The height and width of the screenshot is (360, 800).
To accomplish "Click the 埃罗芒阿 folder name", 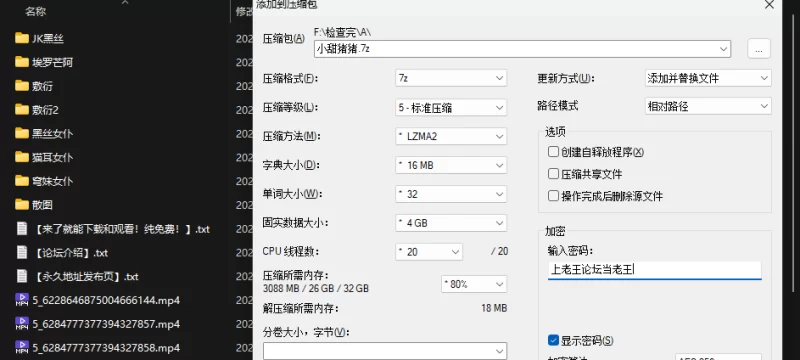I will (x=53, y=63).
